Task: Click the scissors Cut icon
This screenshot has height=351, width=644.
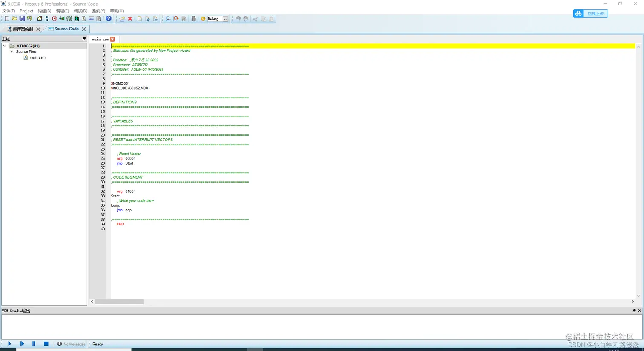Action: 256,19
